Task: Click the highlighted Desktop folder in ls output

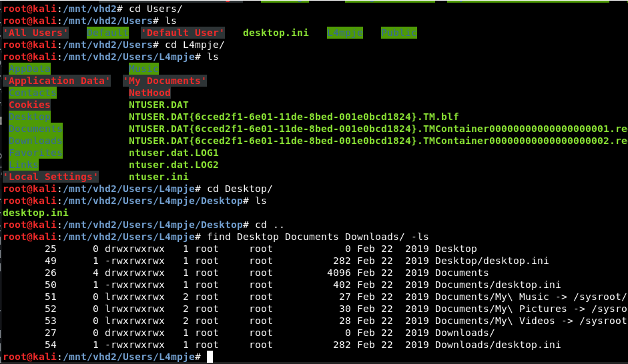Action: (29, 117)
